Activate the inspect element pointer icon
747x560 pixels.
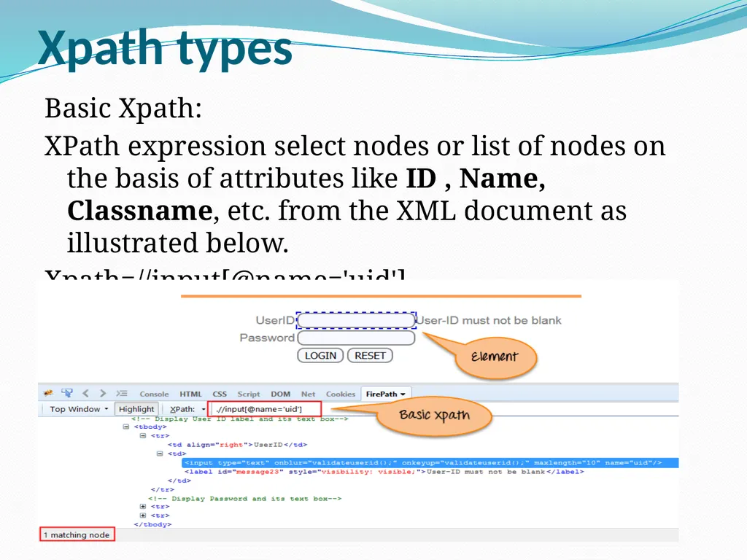[x=67, y=393]
